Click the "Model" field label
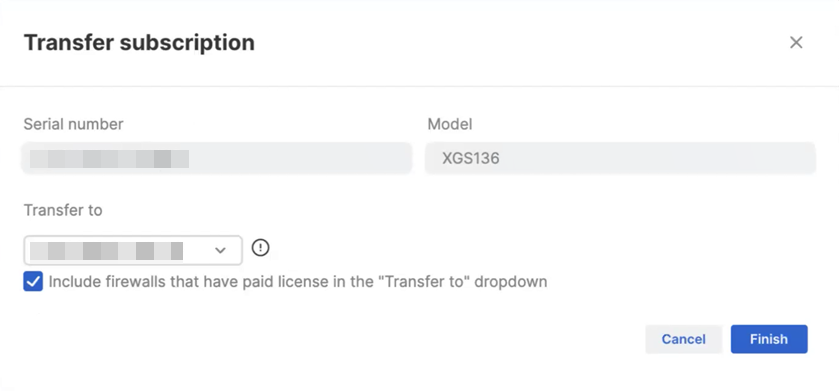 point(449,124)
